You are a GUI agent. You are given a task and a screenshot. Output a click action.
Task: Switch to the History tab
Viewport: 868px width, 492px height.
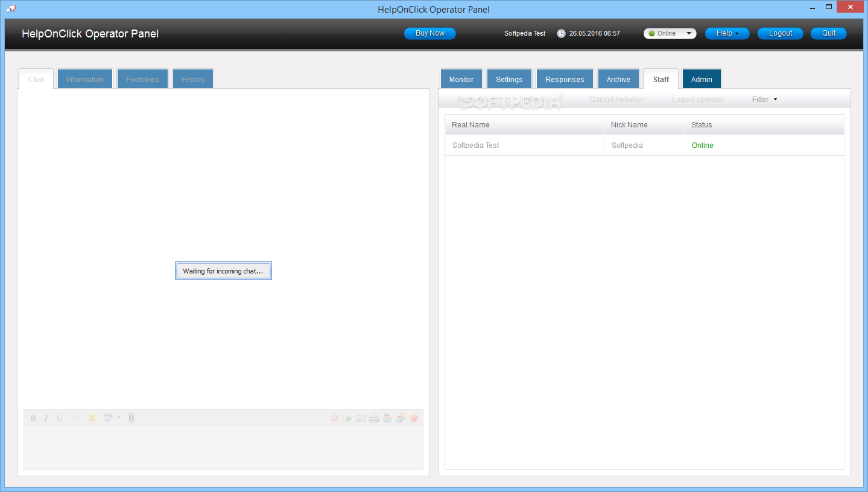pyautogui.click(x=193, y=79)
